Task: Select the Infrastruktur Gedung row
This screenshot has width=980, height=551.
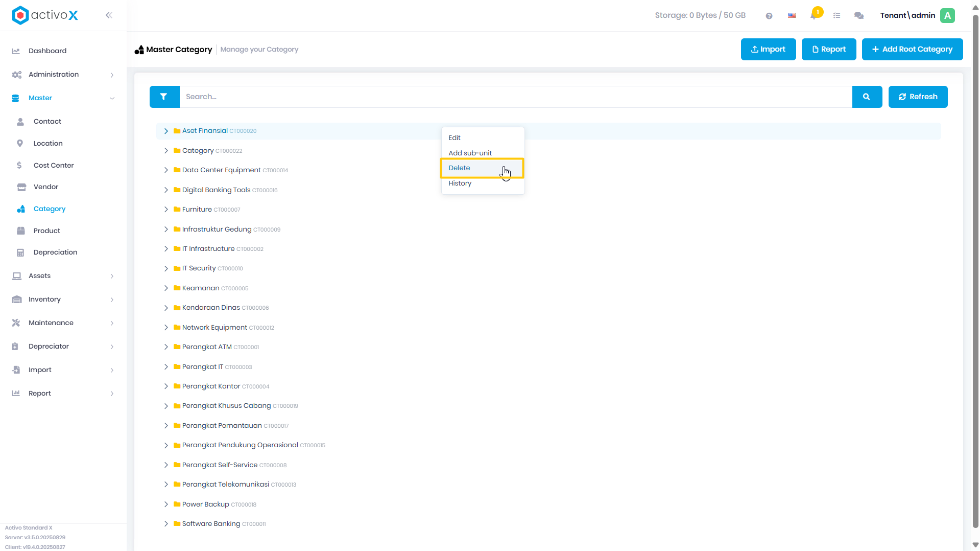Action: coord(548,229)
